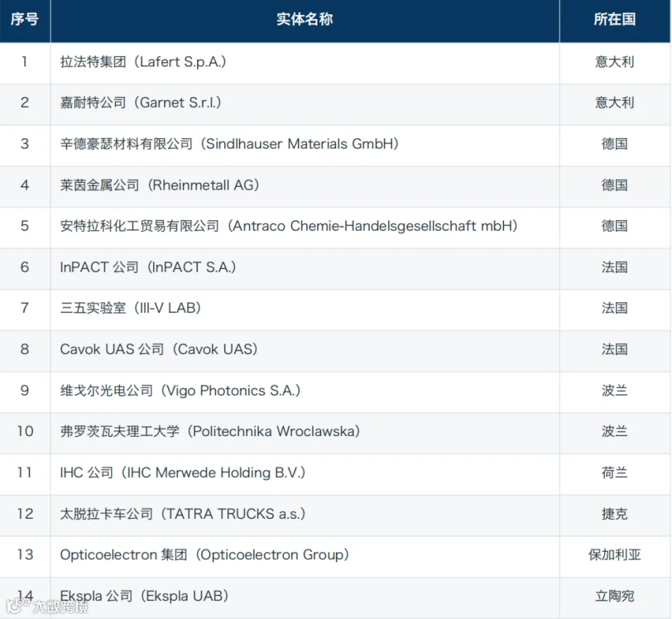Click serial number 12 of TATRA TRUCKS row
Screen dimensions: 672x619
pyautogui.click(x=25, y=514)
